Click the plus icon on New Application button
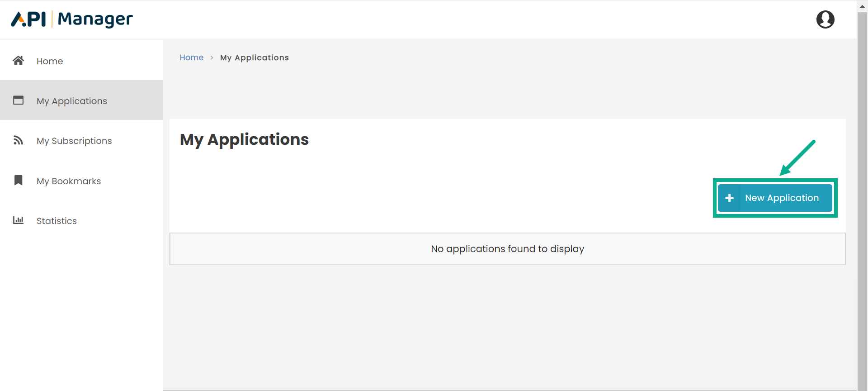868x391 pixels. pos(730,197)
